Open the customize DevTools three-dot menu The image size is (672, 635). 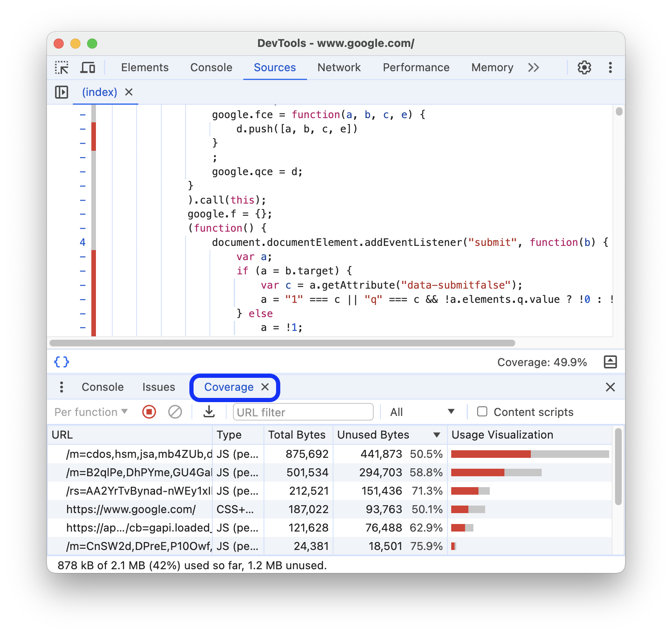610,67
